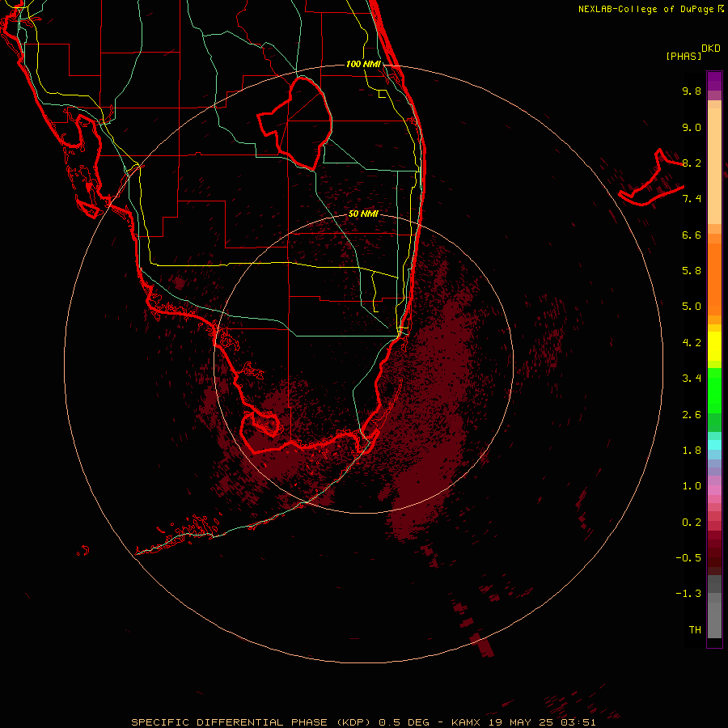Click the 2.6 value on color scale
The image size is (728, 728).
(692, 415)
